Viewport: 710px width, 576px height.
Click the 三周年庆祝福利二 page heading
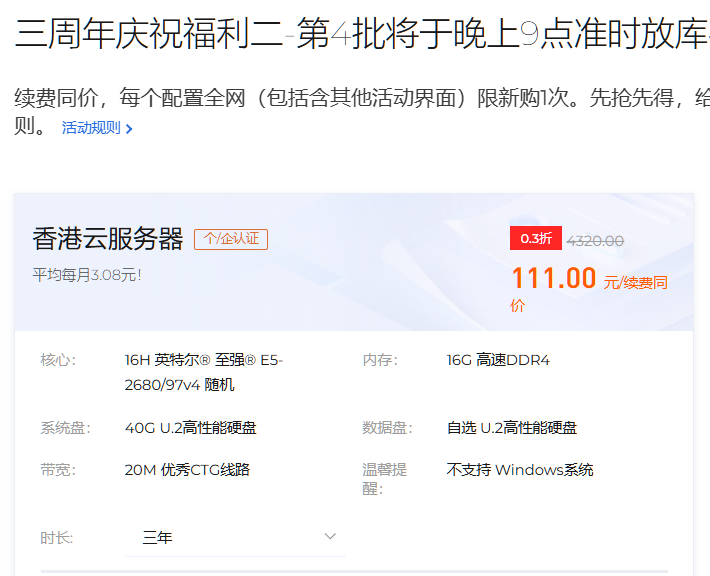[x=362, y=34]
